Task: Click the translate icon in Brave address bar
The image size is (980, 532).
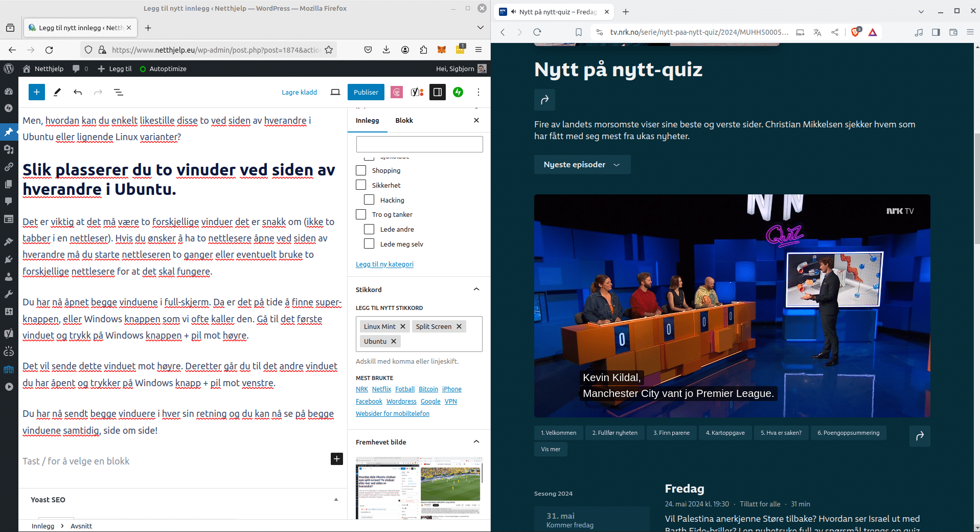Action: 817,32
